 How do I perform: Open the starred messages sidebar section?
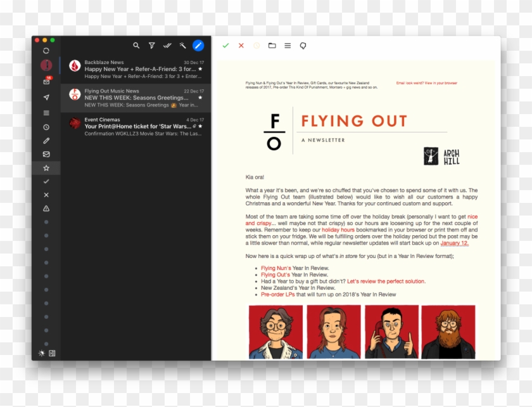[46, 169]
